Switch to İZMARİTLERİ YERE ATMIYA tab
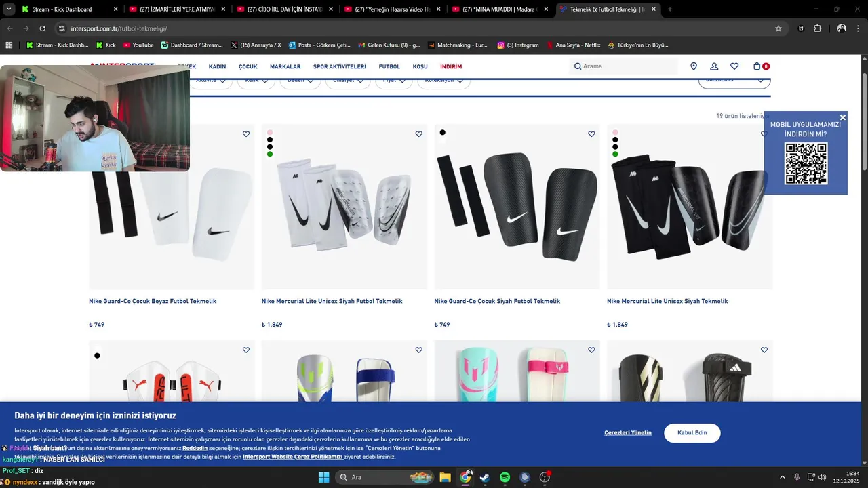868x488 pixels. point(177,9)
